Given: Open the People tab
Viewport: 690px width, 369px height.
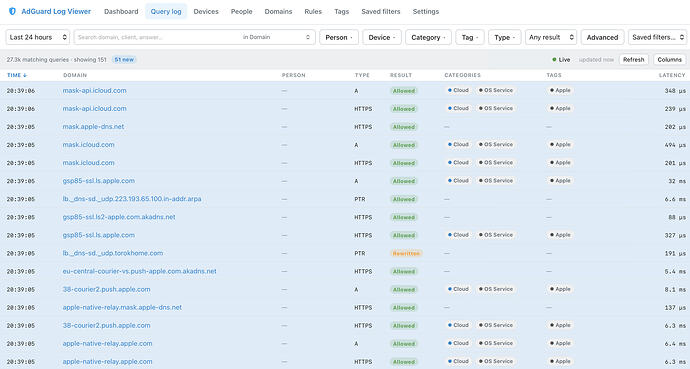Looking at the screenshot, I should [242, 11].
